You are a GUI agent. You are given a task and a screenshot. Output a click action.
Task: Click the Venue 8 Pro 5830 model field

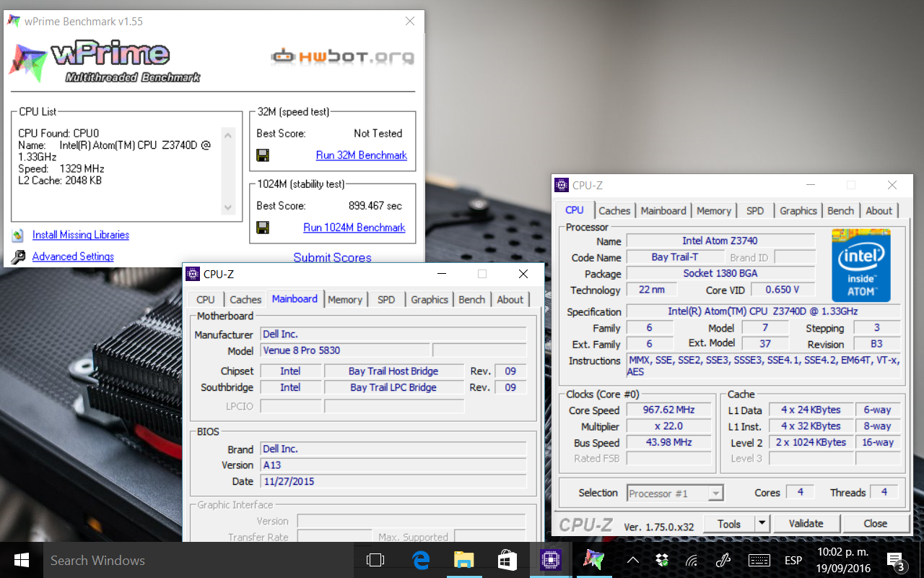[x=345, y=350]
